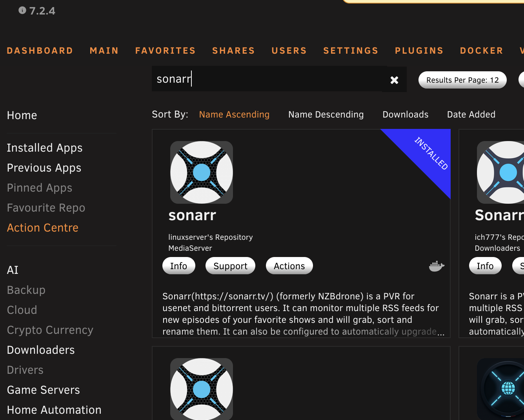Select the Backup category
Image resolution: width=524 pixels, height=420 pixels.
click(26, 290)
